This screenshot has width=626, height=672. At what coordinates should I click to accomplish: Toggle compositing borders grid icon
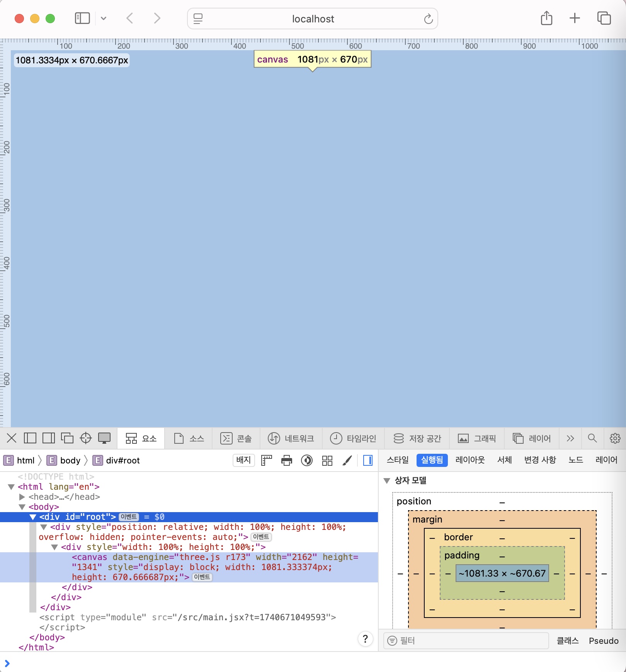(327, 460)
